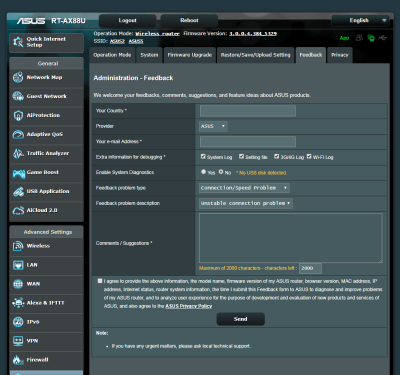Switch to the Privacy tab

(x=340, y=55)
